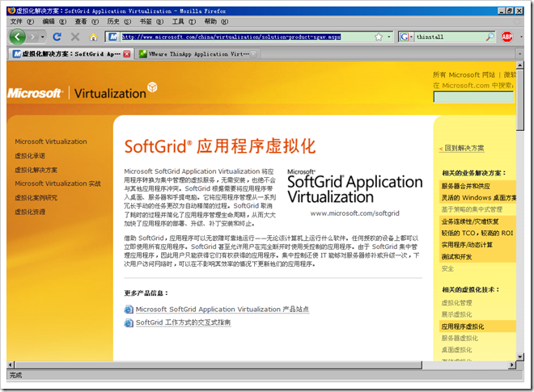Open 服务器虚拟化 link
The width and height of the screenshot is (534, 392).
point(460,338)
